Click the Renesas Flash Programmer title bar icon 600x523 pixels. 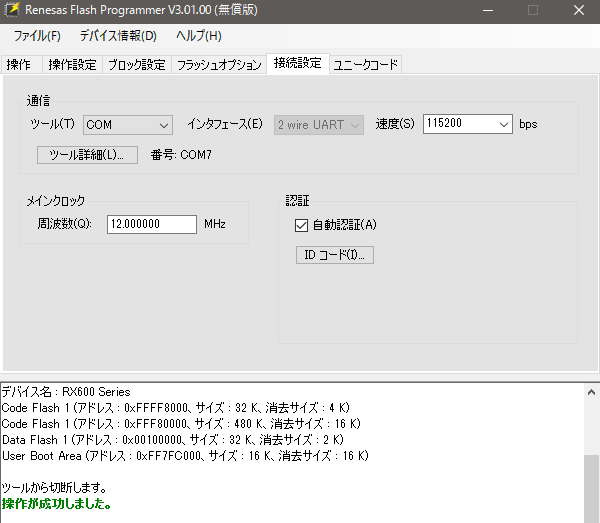pos(12,10)
